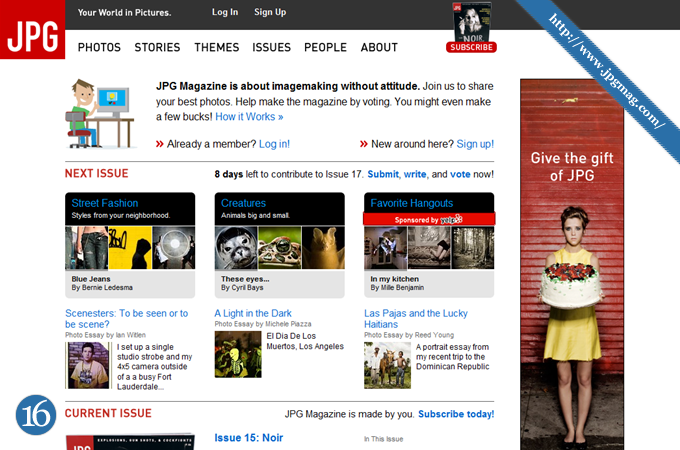Click the write link for Issue 17
The width and height of the screenshot is (680, 450).
415,174
